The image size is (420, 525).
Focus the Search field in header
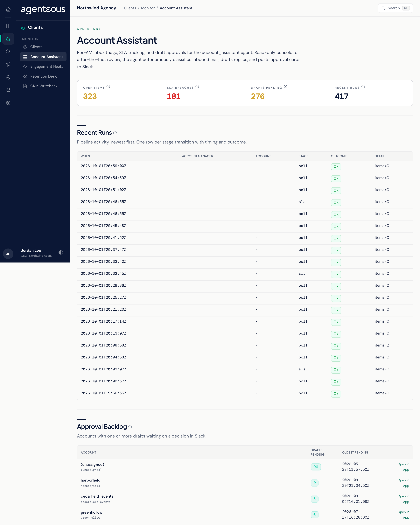[x=395, y=8]
